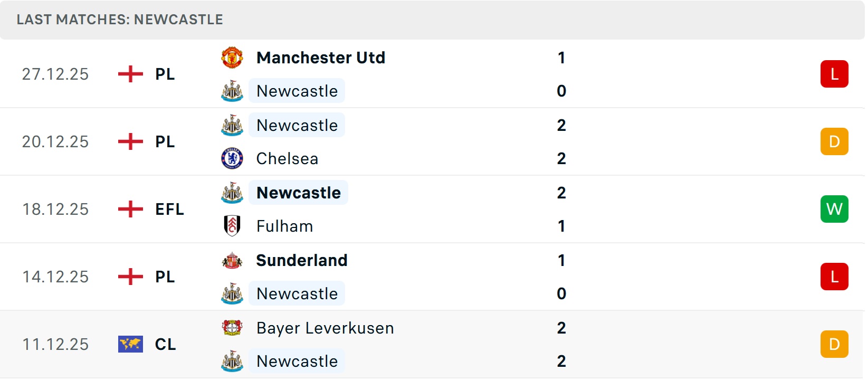Viewport: 868px width, 380px height.
Task: Click the England flag beside EFL
Action: pos(130,209)
